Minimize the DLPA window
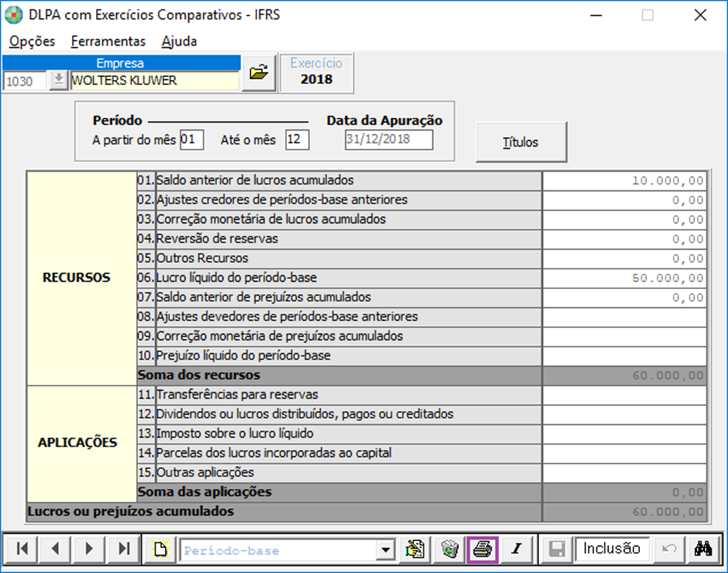728x573 pixels. pyautogui.click(x=596, y=15)
